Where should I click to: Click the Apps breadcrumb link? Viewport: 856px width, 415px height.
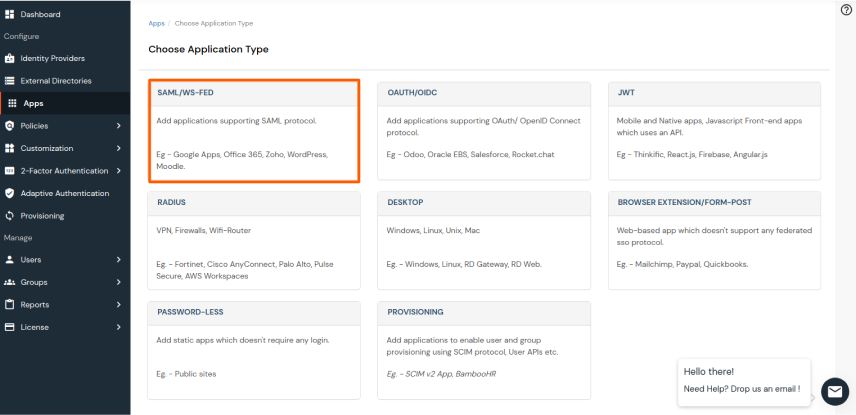[156, 23]
